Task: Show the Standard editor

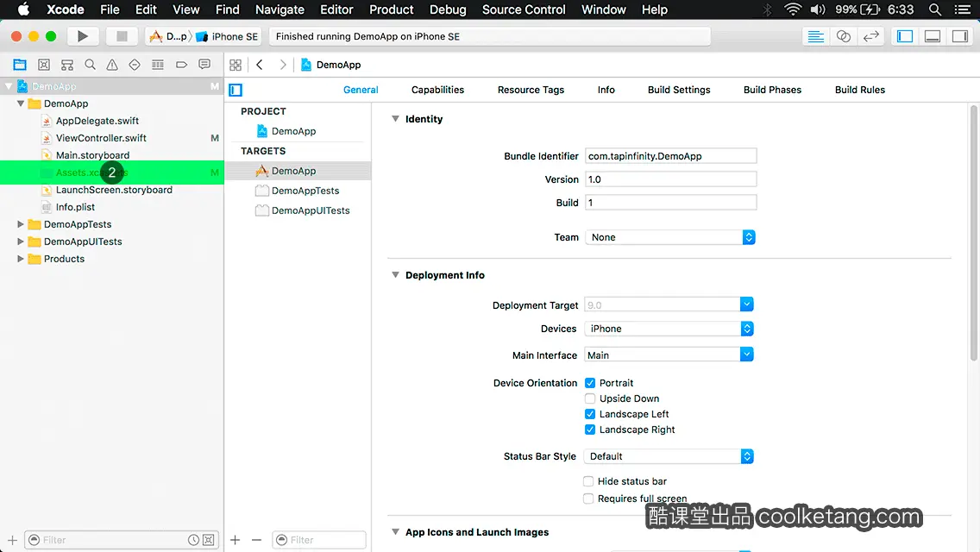Action: pos(815,36)
